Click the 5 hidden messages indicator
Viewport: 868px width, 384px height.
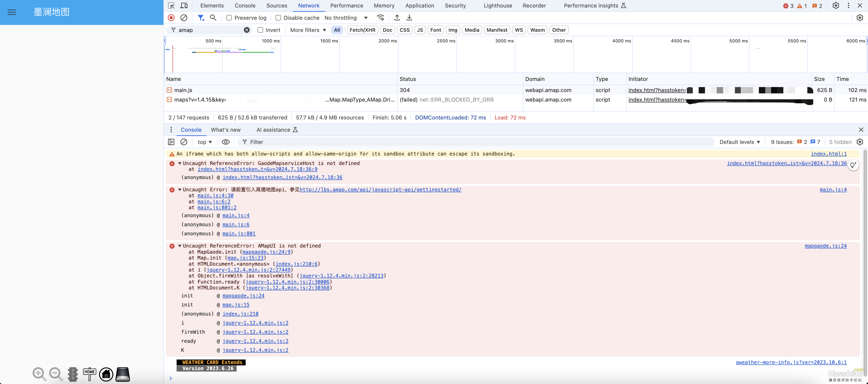[x=840, y=142]
